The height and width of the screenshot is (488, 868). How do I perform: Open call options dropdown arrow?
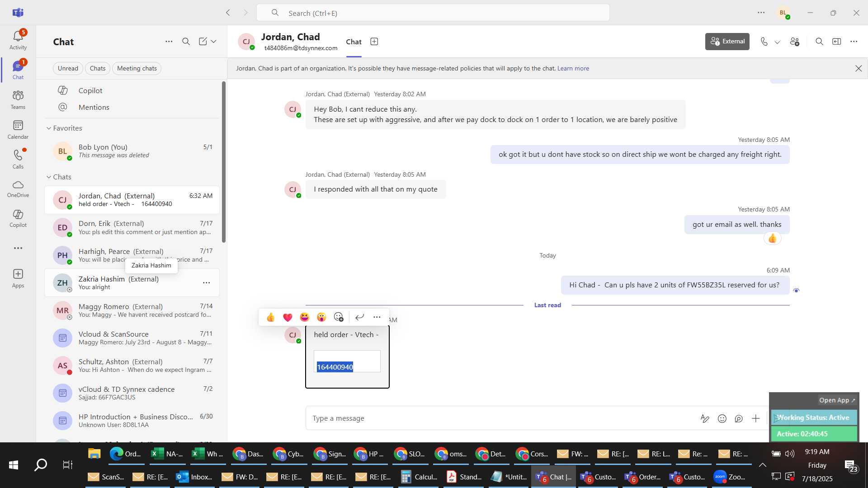778,42
